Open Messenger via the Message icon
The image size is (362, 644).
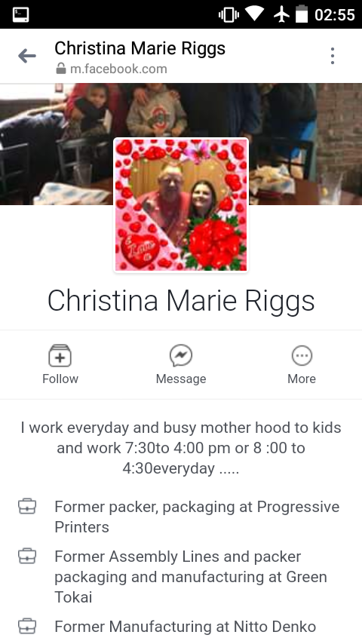[x=181, y=356]
